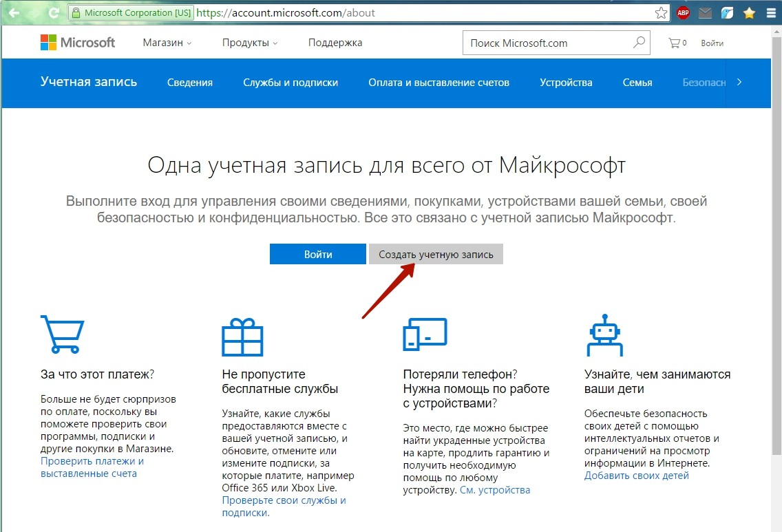
Task: Open Оплата и выставление счетов tab
Action: click(x=439, y=83)
